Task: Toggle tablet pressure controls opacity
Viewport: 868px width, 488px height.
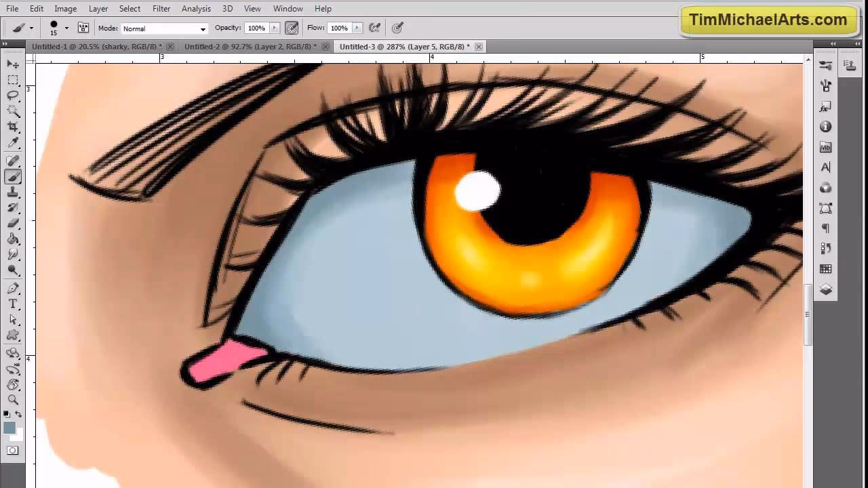Action: (x=292, y=28)
